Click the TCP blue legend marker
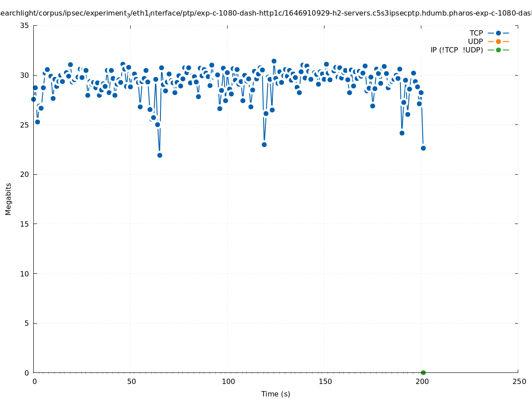The height and width of the screenshot is (400, 532). coord(498,33)
